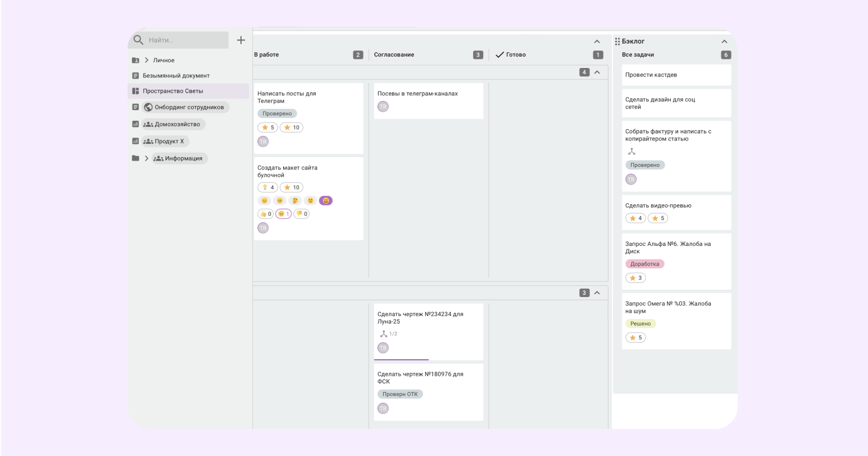The height and width of the screenshot is (456, 868).
Task: Click Все задачи header in backlog
Action: click(638, 54)
